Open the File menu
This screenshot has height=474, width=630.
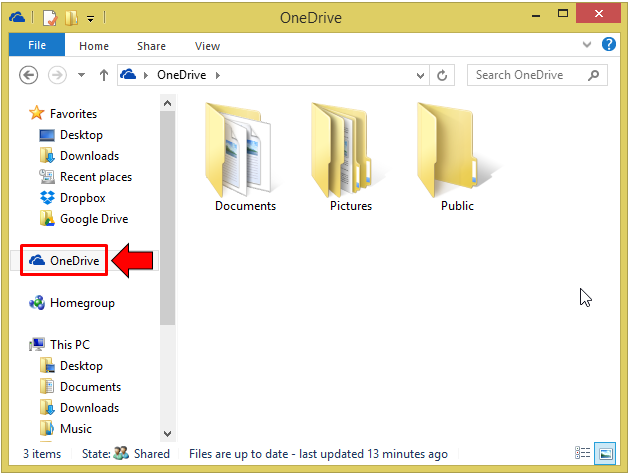click(37, 45)
